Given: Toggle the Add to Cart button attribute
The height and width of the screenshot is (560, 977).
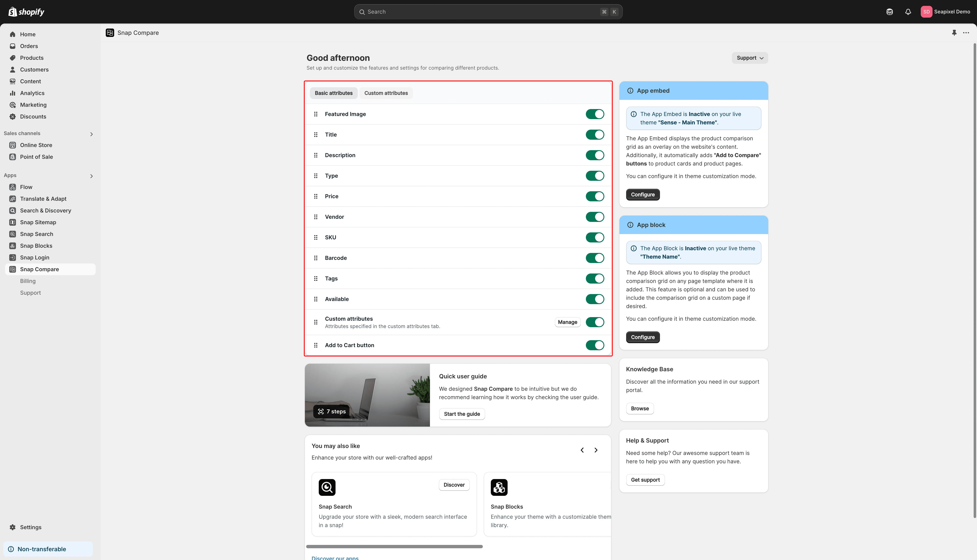Looking at the screenshot, I should [595, 345].
